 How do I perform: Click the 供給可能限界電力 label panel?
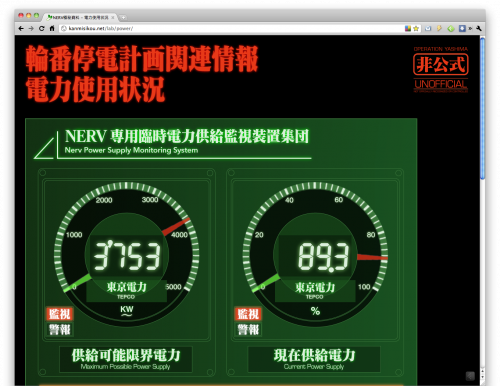(x=126, y=359)
